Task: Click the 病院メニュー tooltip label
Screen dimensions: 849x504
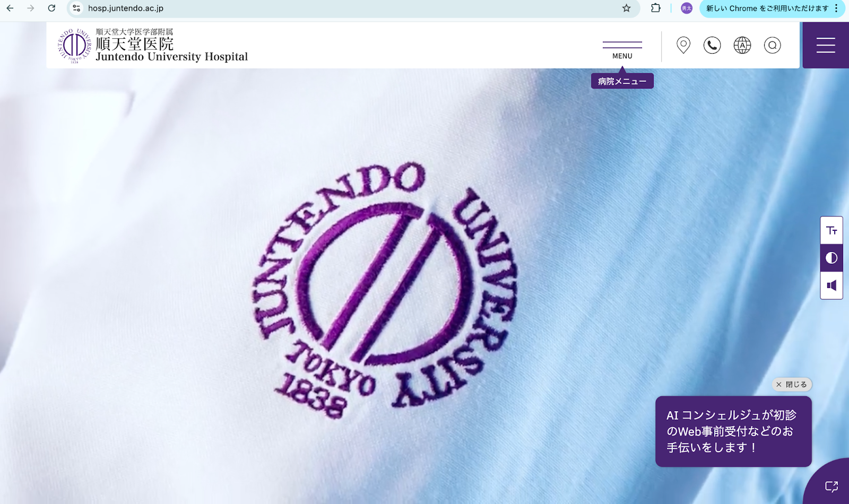Action: pyautogui.click(x=622, y=81)
